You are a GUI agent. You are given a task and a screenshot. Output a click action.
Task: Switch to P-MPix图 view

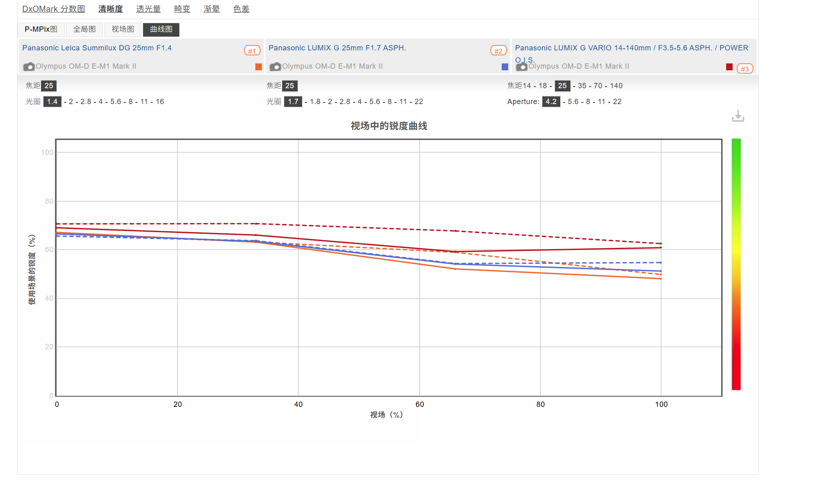coord(41,29)
